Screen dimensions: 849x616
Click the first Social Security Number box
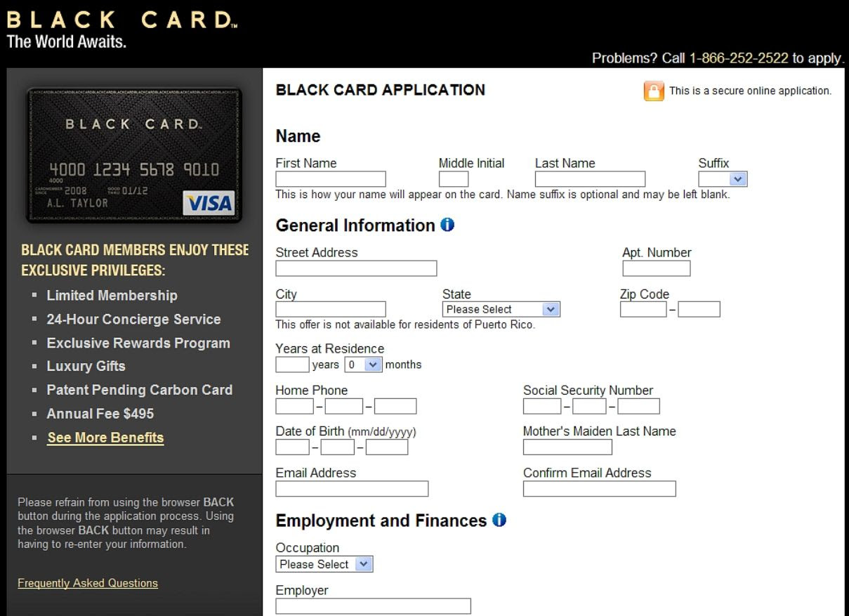[x=542, y=406]
